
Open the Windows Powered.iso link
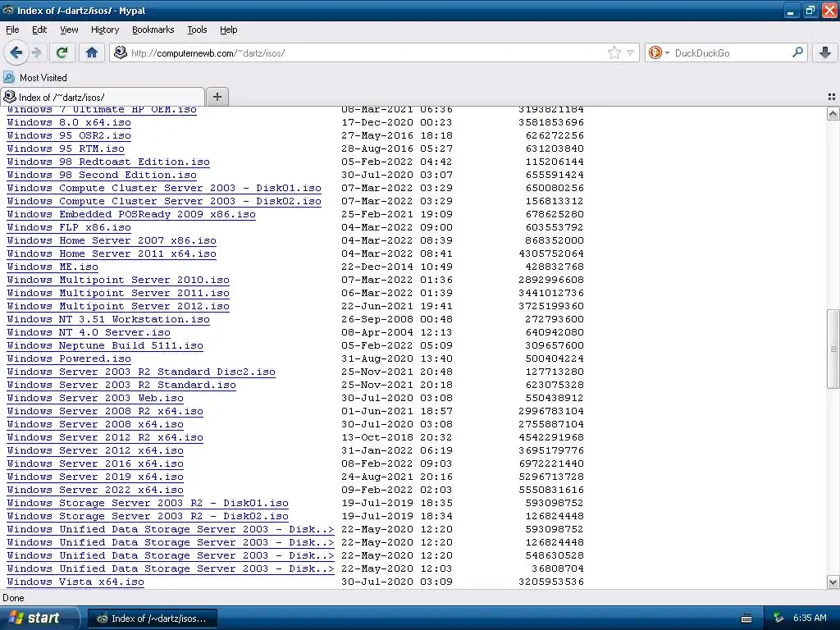[x=69, y=359]
